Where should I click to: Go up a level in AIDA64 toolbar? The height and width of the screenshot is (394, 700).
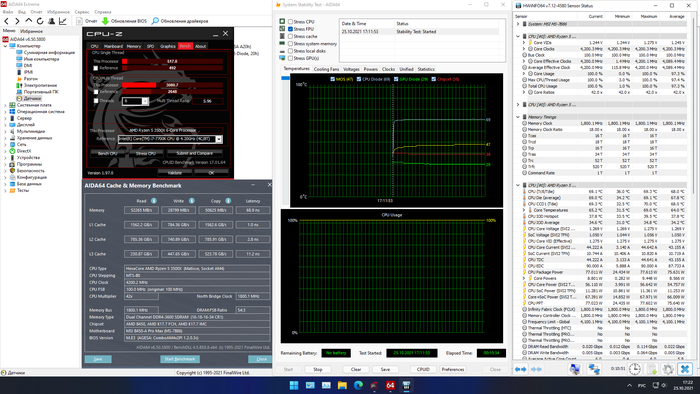tap(29, 21)
